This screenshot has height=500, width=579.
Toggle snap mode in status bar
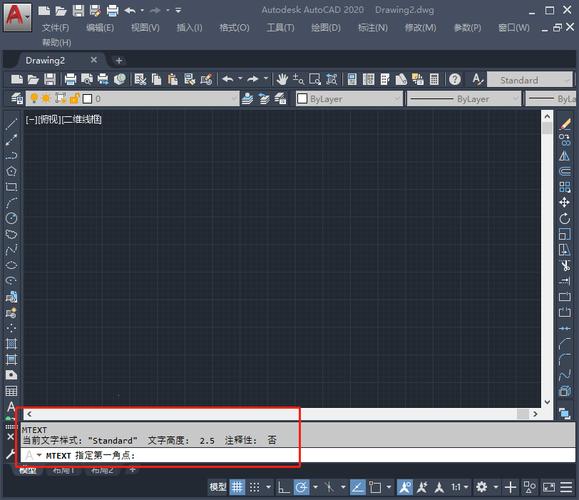tap(254, 487)
